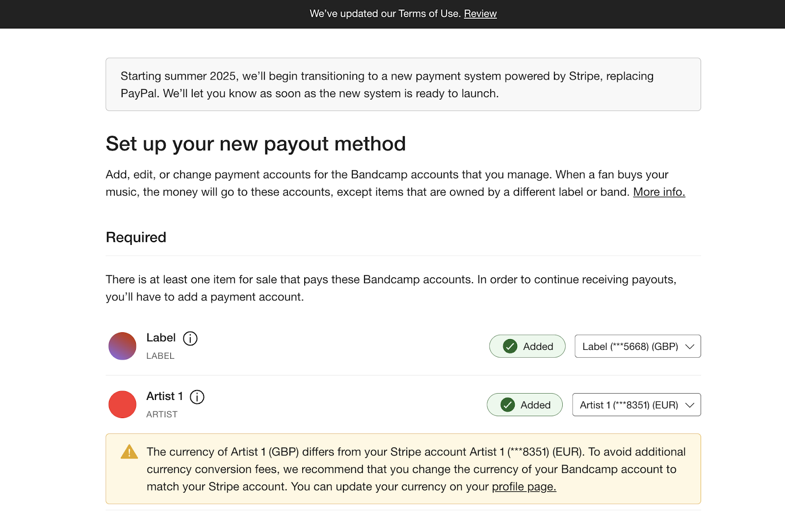Click the Stripe transition notice box
The height and width of the screenshot is (532, 785).
403,84
